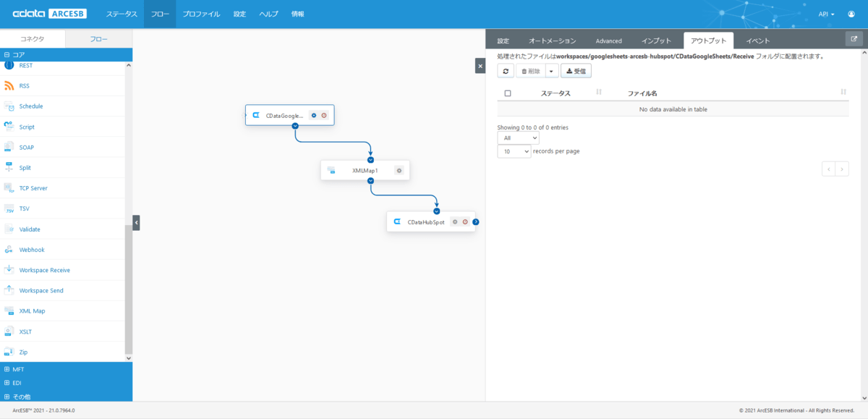Open settings gear on XMLMap1 node
The width and height of the screenshot is (868, 419).
(x=399, y=171)
